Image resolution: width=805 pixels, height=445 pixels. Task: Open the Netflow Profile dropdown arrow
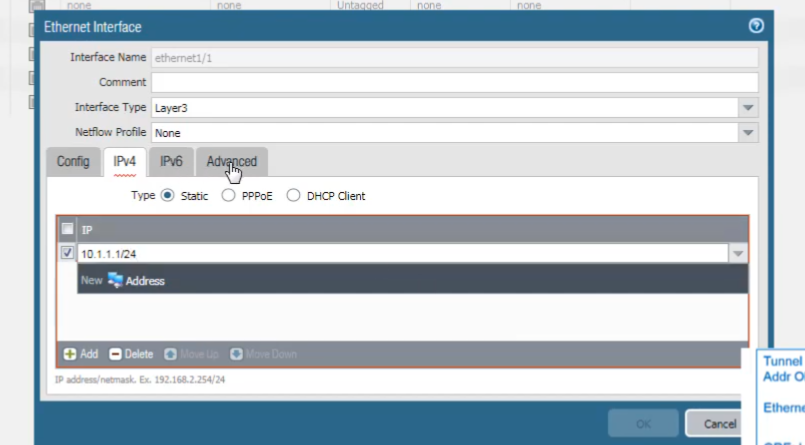pos(748,133)
